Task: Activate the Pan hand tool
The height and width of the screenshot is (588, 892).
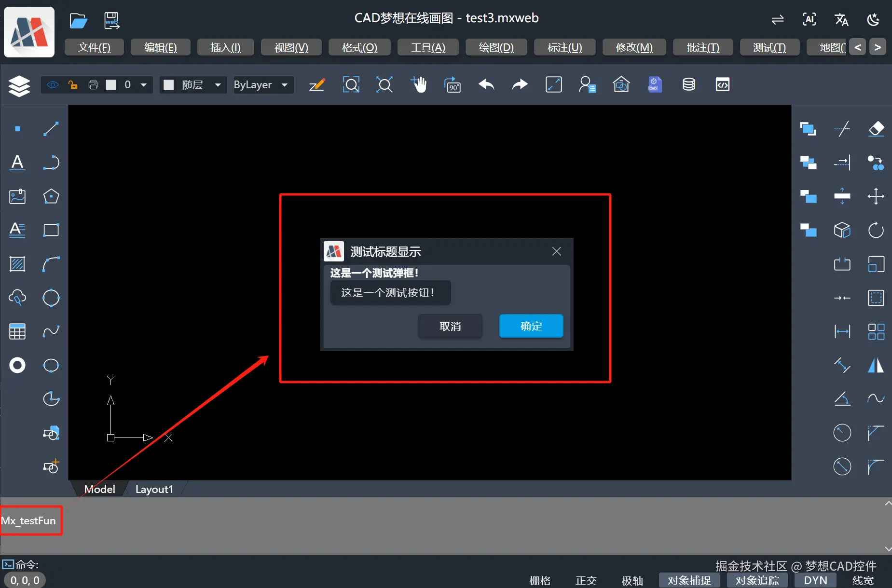Action: click(419, 84)
